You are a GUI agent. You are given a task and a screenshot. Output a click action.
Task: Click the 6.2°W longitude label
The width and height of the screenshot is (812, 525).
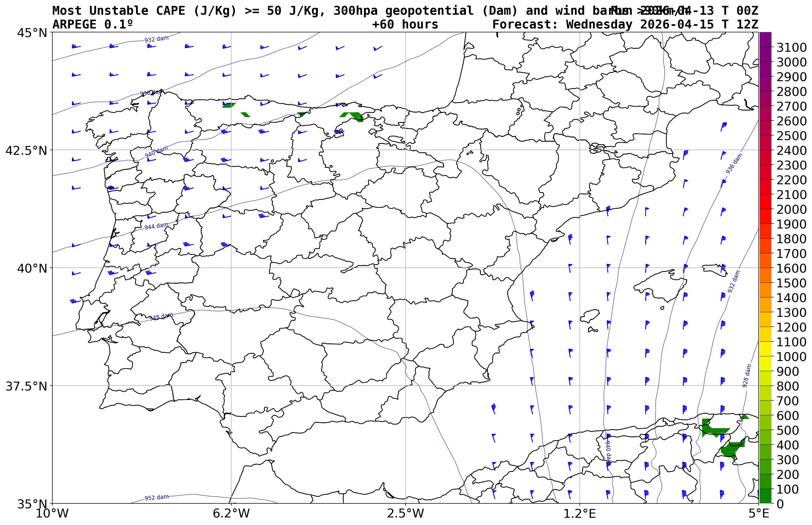pos(231,514)
